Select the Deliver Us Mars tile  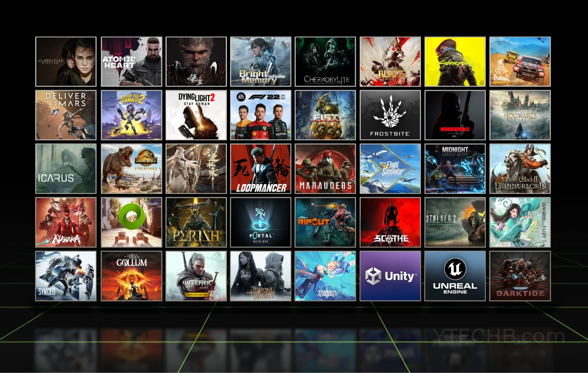[x=66, y=115]
